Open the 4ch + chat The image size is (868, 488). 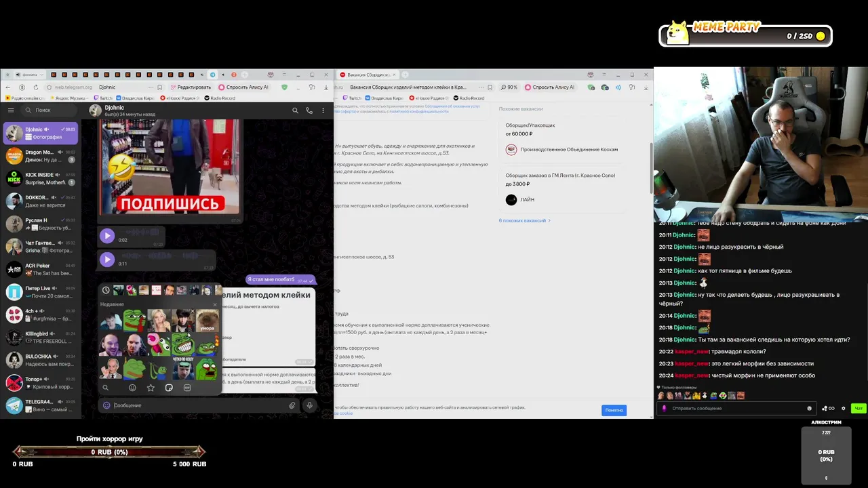coord(41,314)
